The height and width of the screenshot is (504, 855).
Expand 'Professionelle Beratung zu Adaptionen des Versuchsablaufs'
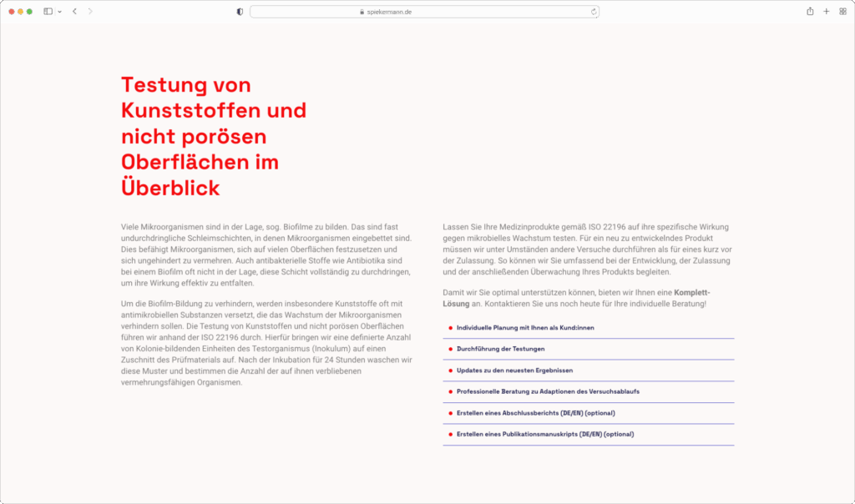(x=547, y=391)
